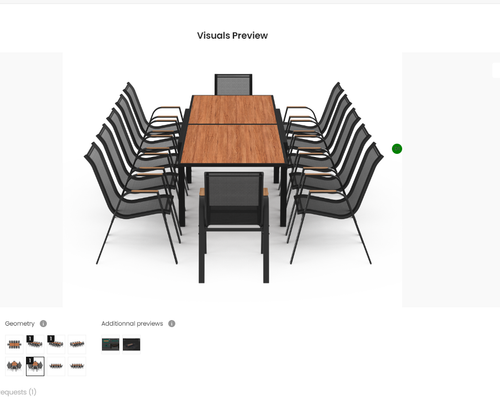The image size is (500, 400).
Task: Click the badge on the second top-row Geometry thumbnail
Action: tap(30, 339)
